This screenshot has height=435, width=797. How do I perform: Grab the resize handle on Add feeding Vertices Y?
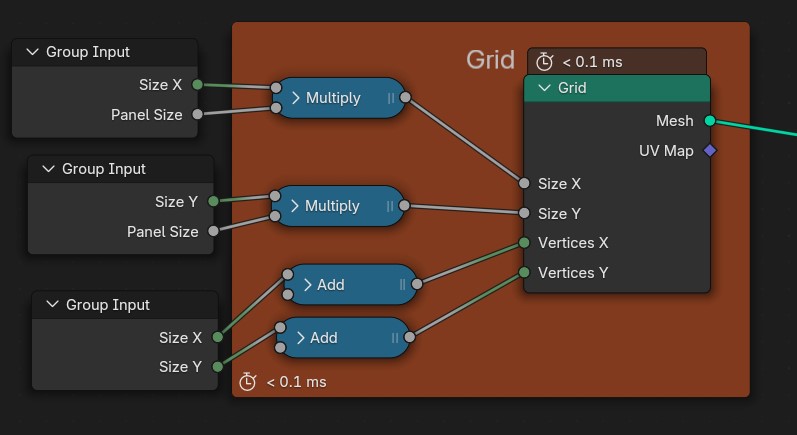point(395,337)
